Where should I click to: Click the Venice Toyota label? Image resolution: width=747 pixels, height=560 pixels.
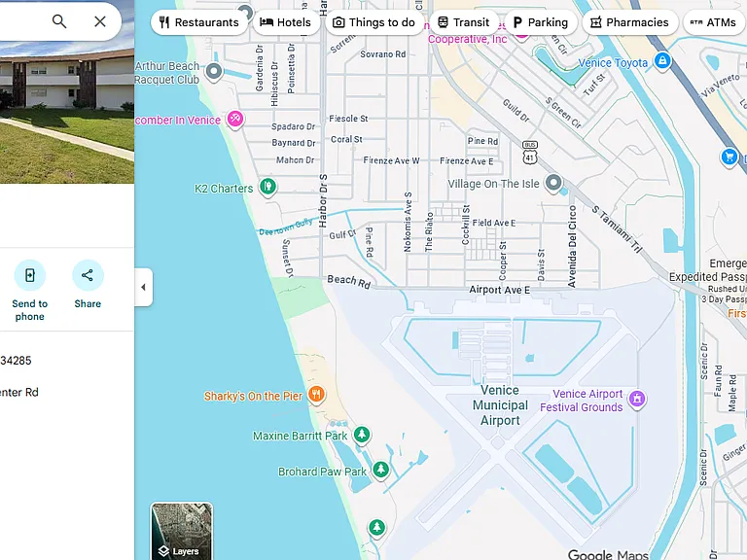613,63
